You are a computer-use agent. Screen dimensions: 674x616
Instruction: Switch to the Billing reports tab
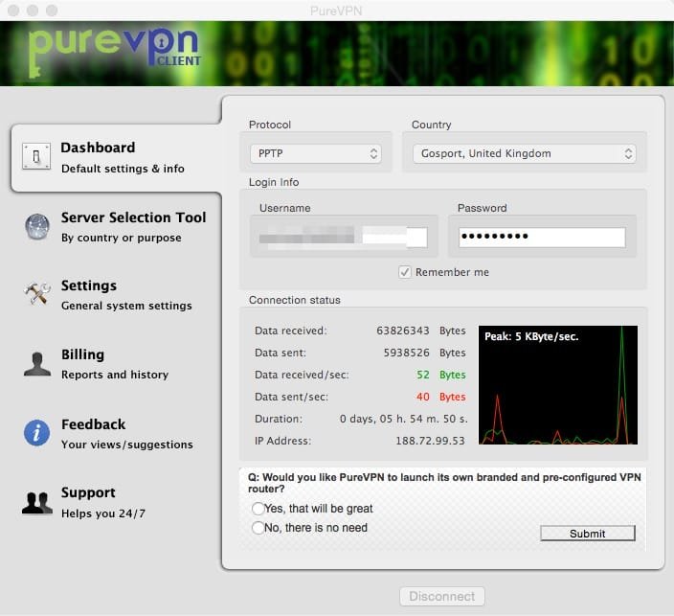[x=114, y=364]
